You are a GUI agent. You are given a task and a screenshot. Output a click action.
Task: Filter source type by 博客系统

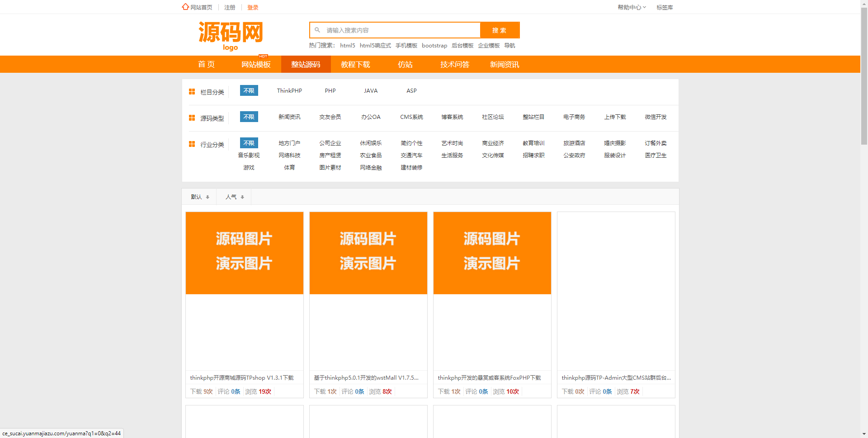pyautogui.click(x=452, y=117)
